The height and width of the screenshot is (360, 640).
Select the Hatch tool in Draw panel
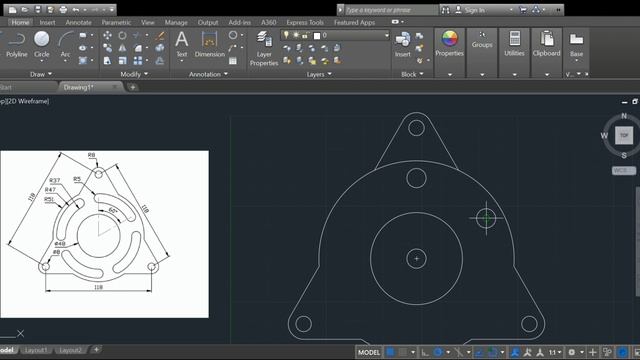coord(83,61)
